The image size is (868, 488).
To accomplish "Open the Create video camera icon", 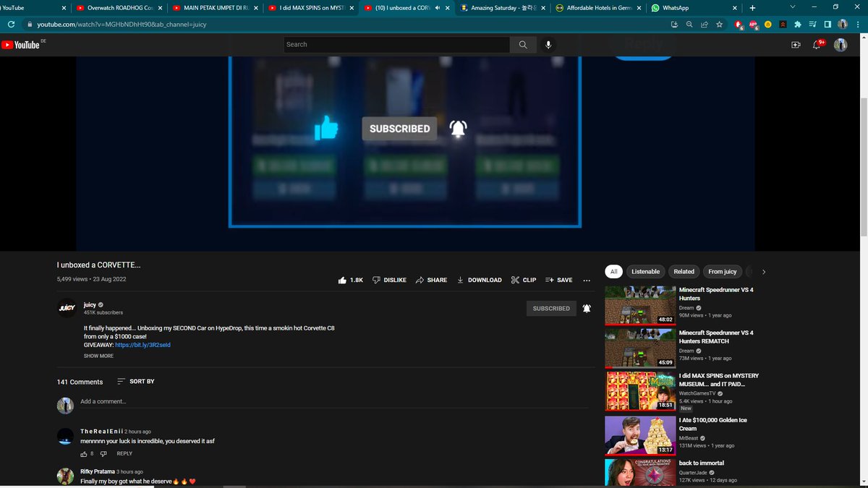I will tap(796, 45).
